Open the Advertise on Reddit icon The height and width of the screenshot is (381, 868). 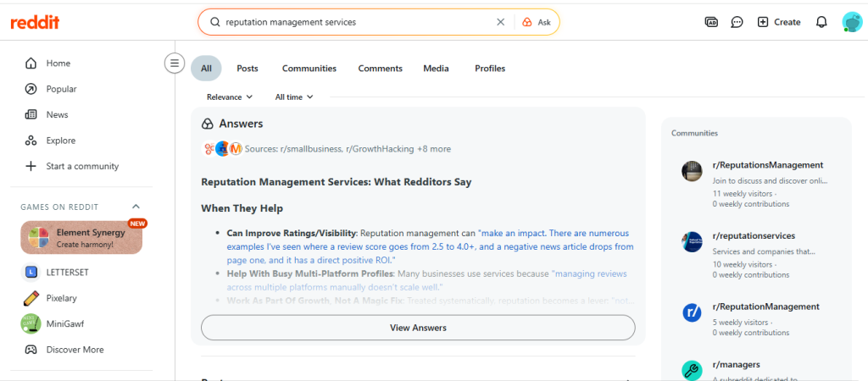click(711, 22)
